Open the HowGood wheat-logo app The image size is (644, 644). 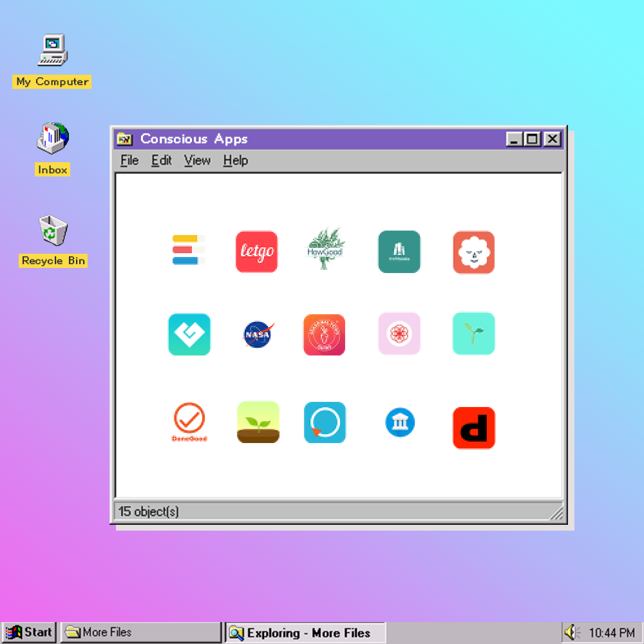click(325, 249)
